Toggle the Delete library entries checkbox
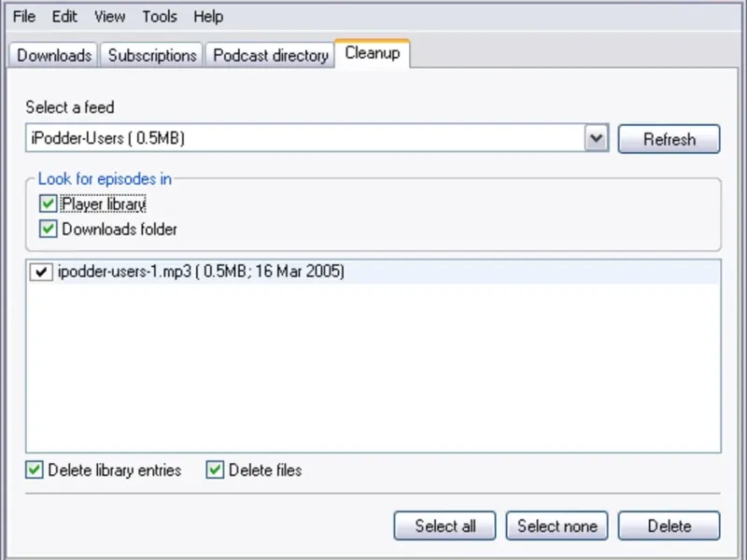747x560 pixels. point(35,470)
